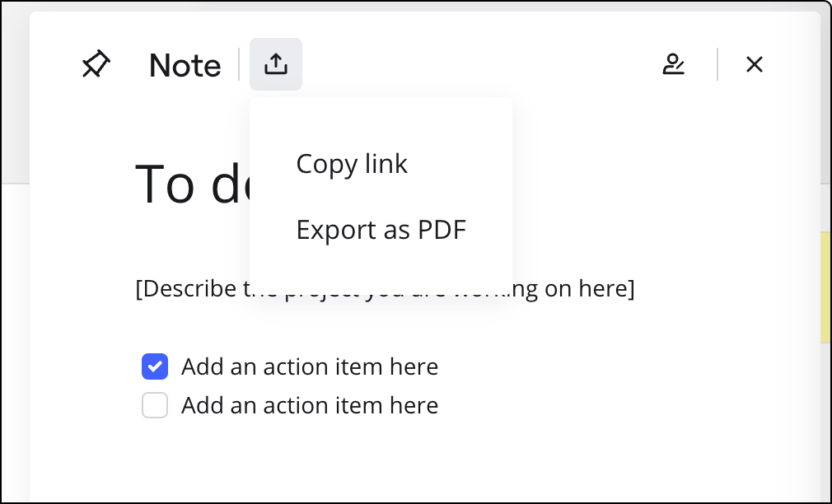Select Export as PDF menu option
This screenshot has height=504, width=832.
point(381,230)
